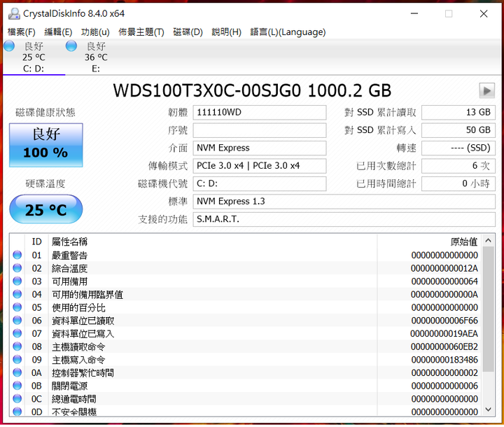Click the 原始值 column header

(429, 241)
